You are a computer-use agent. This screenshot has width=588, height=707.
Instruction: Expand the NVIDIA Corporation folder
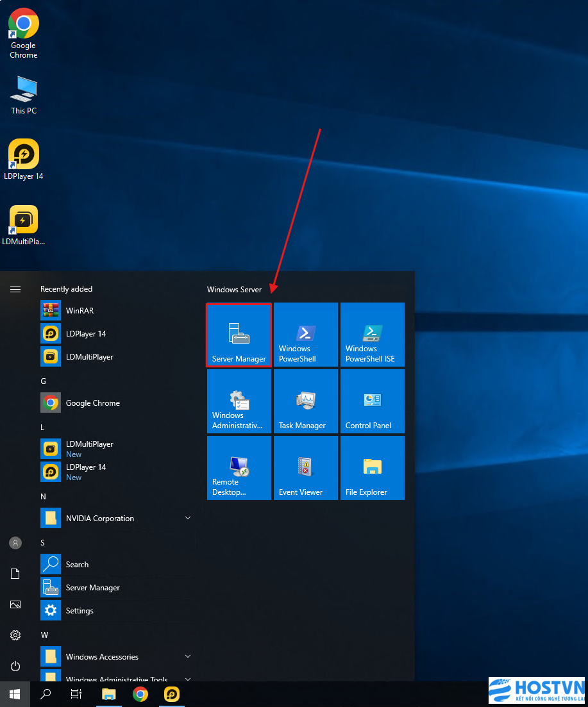tap(117, 519)
